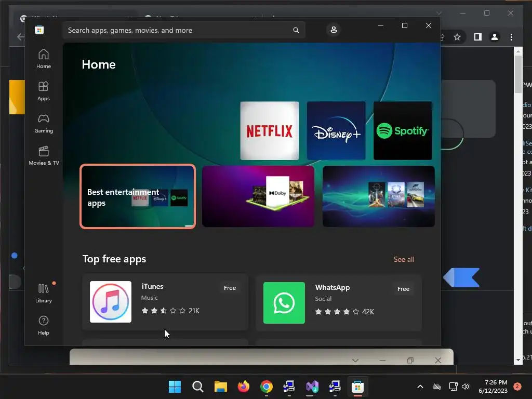Restore the bottom background window
This screenshot has width=532, height=399.
coord(410,361)
